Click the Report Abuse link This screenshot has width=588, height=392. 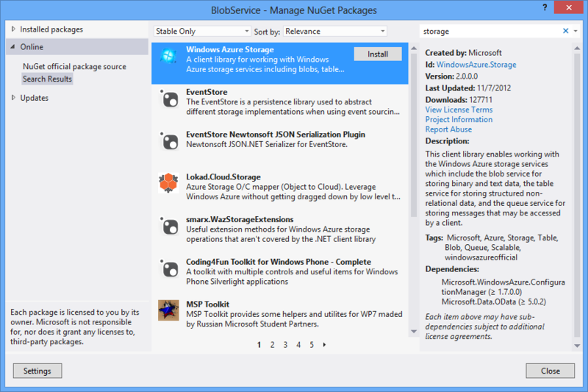[448, 129]
